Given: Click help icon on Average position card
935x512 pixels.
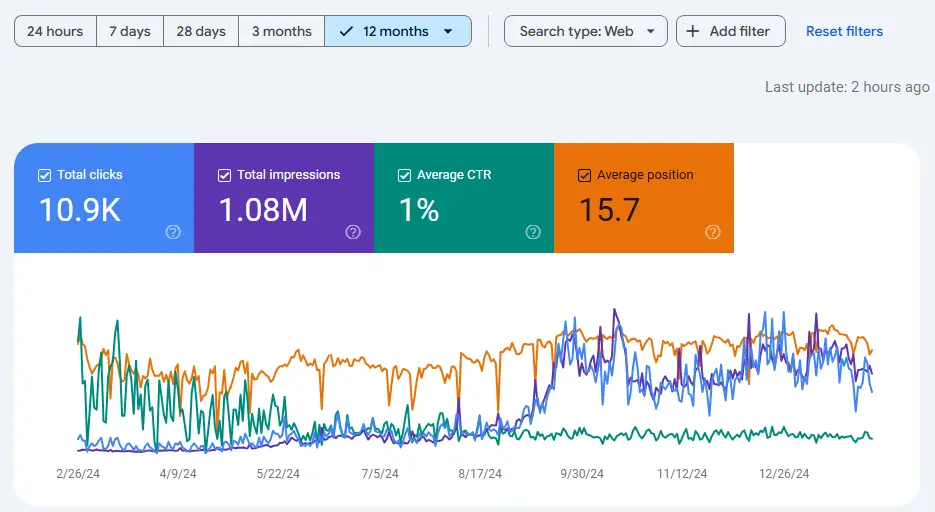Looking at the screenshot, I should coord(713,232).
